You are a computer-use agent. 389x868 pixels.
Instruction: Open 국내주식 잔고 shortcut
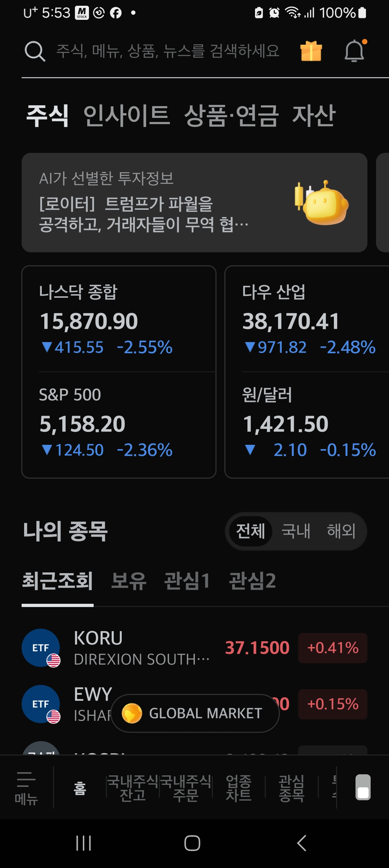133,788
